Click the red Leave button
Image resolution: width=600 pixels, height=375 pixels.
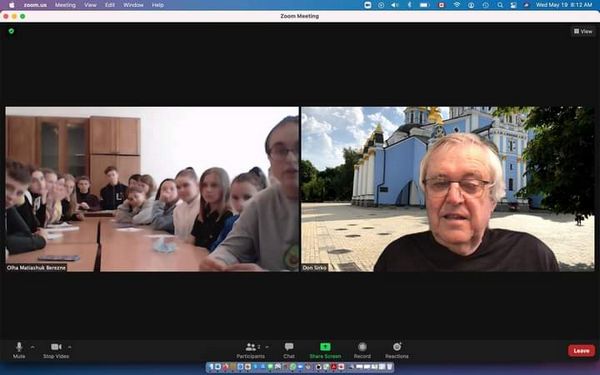[x=581, y=351]
